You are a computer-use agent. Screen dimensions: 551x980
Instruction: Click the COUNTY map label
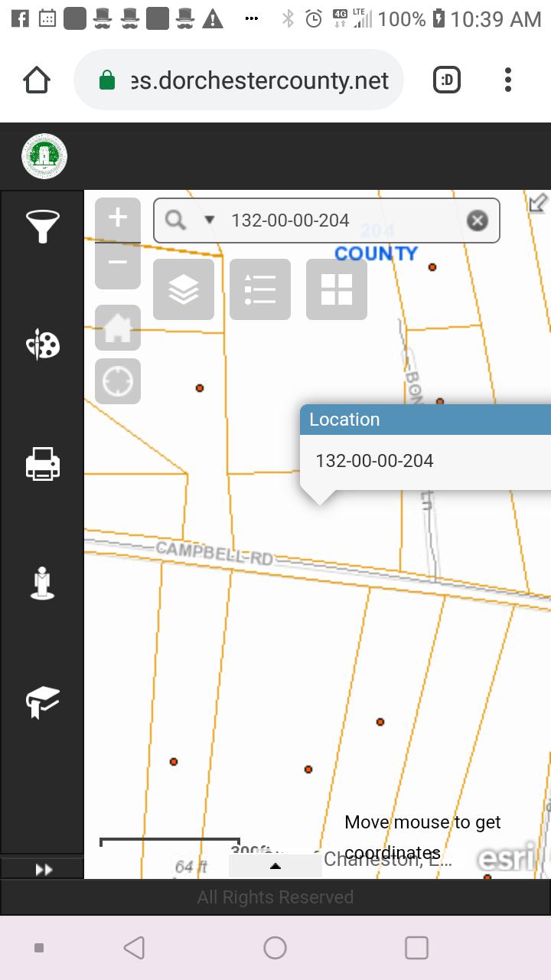377,253
